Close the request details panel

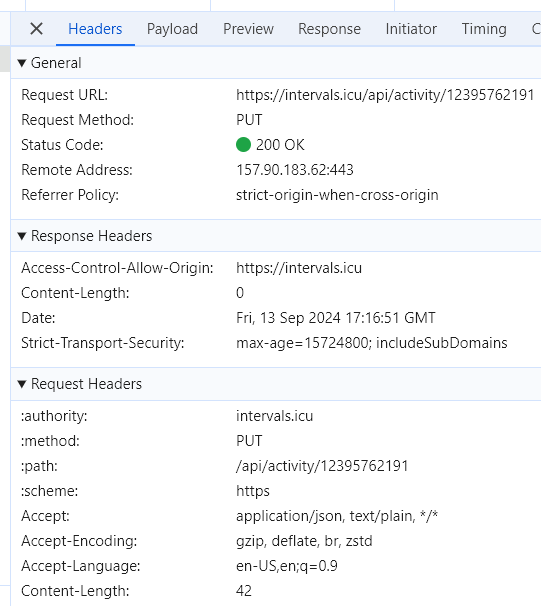[x=36, y=29]
